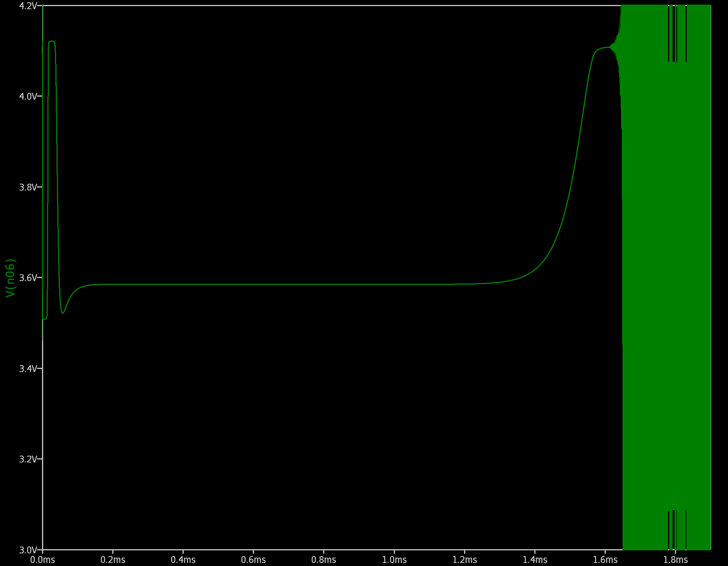Click the 1.4ms time label

[535, 560]
